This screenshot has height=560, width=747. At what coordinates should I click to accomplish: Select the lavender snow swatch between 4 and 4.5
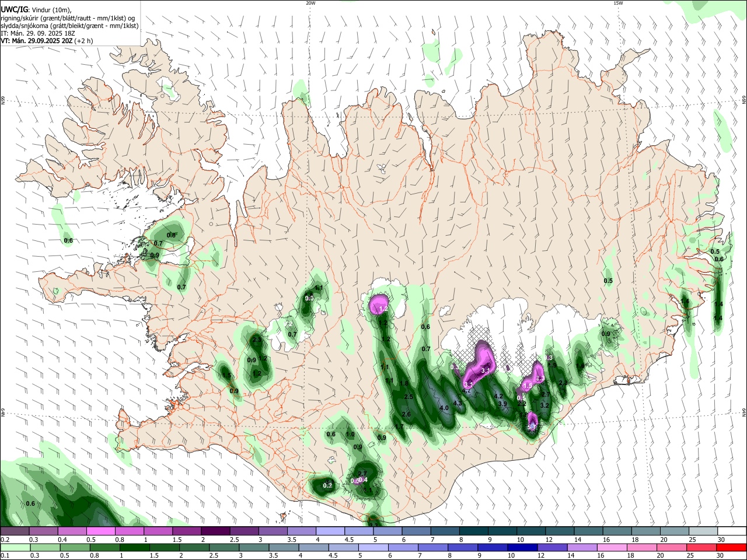[330, 531]
